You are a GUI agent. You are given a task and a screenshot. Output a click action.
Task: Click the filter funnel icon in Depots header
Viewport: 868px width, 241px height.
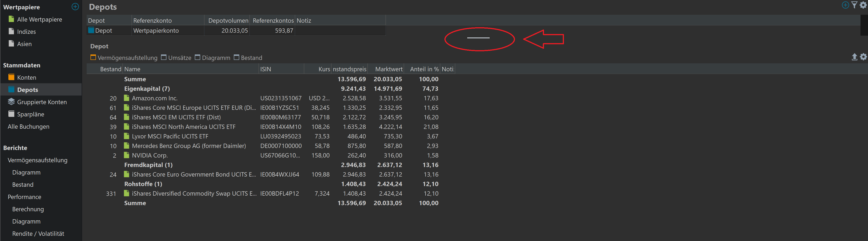coord(854,5)
